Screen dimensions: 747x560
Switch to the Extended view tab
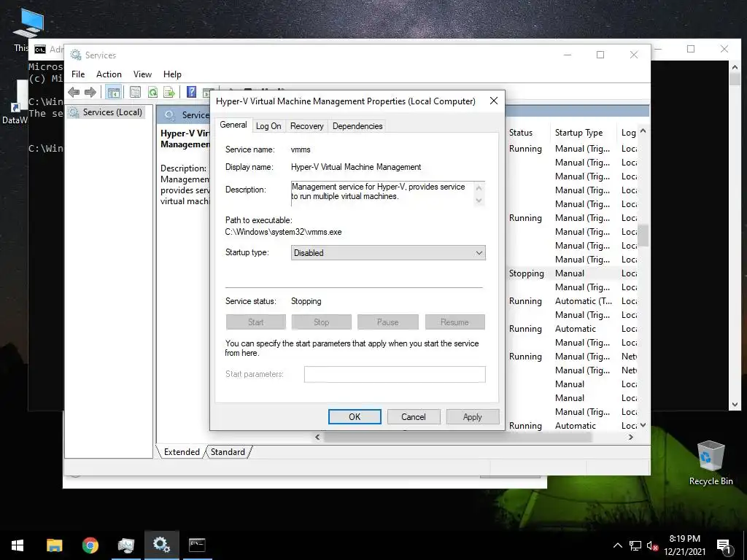182,452
